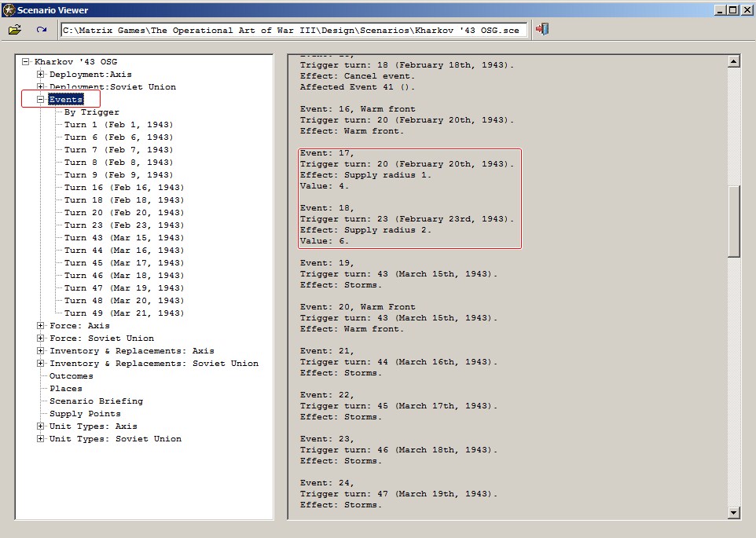Click the 'Affected Event 41 ().' line
This screenshot has height=538, width=756.
(x=358, y=86)
